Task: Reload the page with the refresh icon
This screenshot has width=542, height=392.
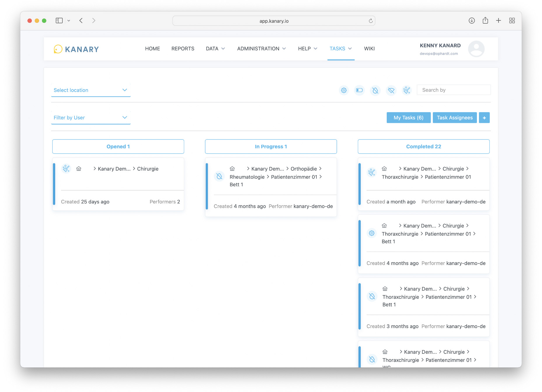Action: [371, 21]
